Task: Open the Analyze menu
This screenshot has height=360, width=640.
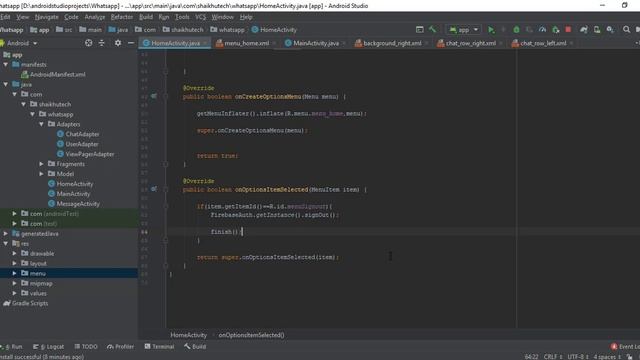Action: [x=95, y=17]
